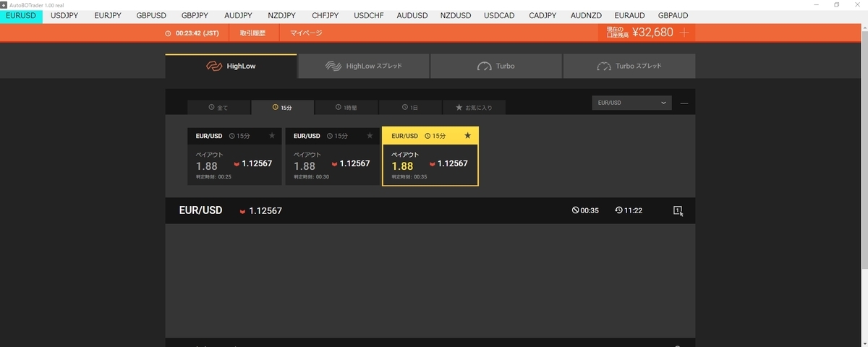Screen dimensions: 868x347
Task: Select the Turbo スプレッド mode tab
Action: click(x=629, y=66)
